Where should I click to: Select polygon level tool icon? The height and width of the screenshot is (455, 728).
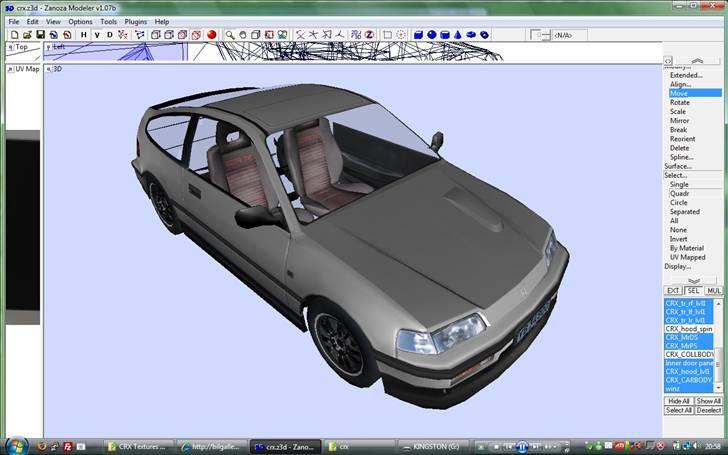click(x=140, y=35)
